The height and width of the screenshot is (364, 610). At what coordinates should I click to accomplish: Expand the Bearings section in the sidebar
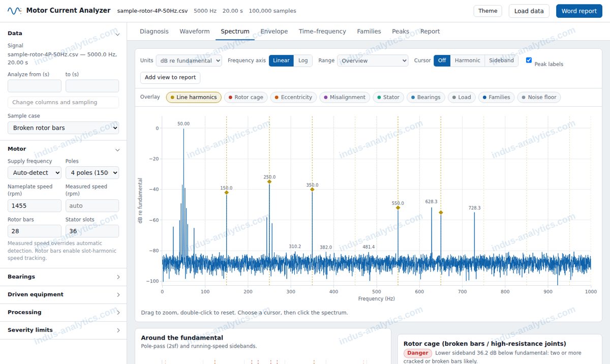[x=63, y=277]
